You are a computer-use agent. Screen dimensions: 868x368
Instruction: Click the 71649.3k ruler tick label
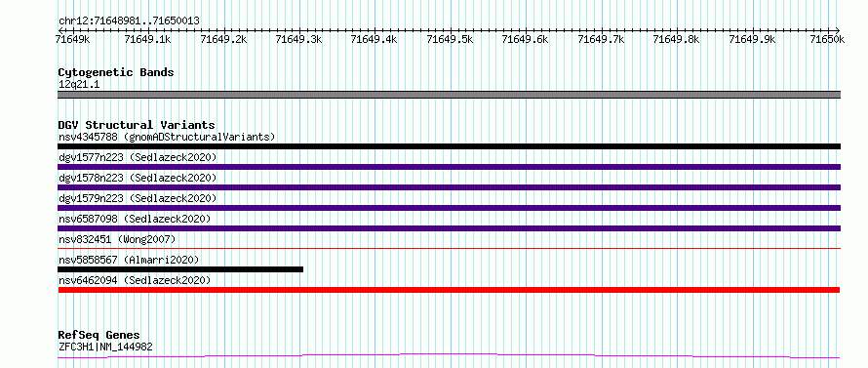tap(299, 39)
